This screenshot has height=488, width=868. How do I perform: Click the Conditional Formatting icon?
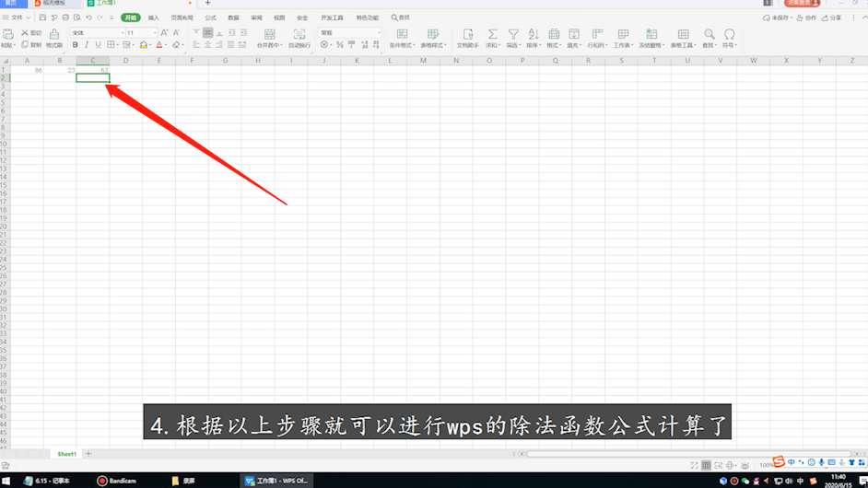(403, 34)
